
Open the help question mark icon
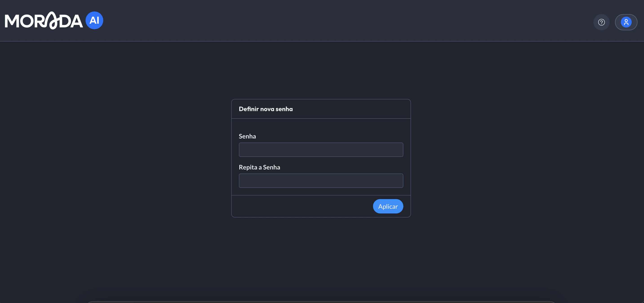coord(601,22)
